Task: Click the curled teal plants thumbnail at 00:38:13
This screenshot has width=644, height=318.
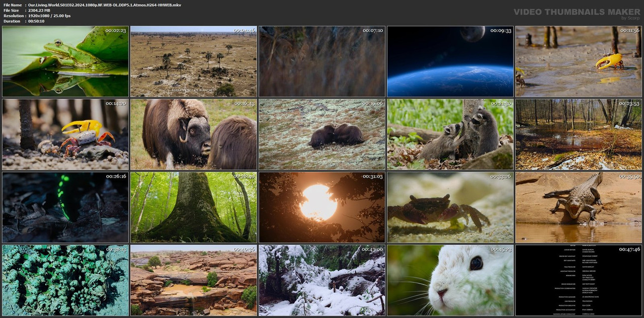Action: tap(65, 280)
